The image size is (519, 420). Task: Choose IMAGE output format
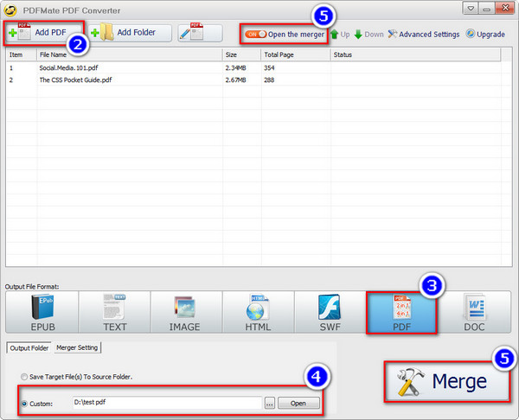(186, 312)
